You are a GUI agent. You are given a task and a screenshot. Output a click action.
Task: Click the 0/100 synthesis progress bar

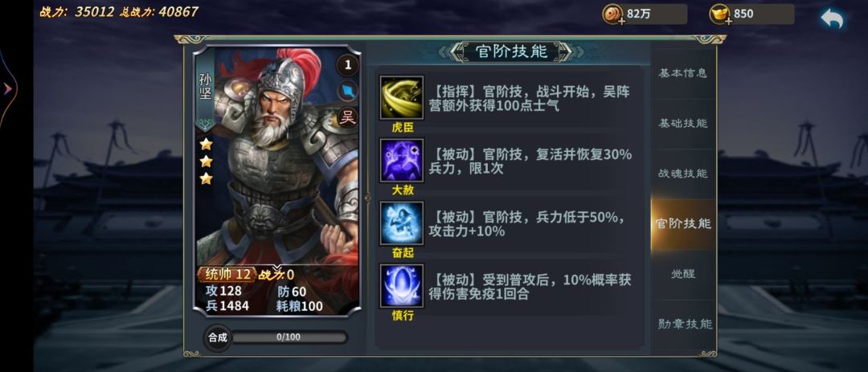[289, 337]
